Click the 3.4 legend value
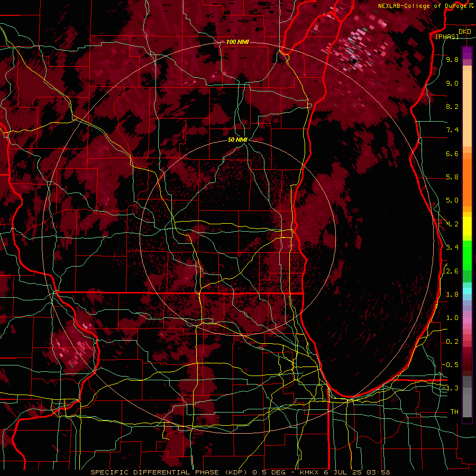Viewport: 476px width, 476px height. tap(452, 247)
